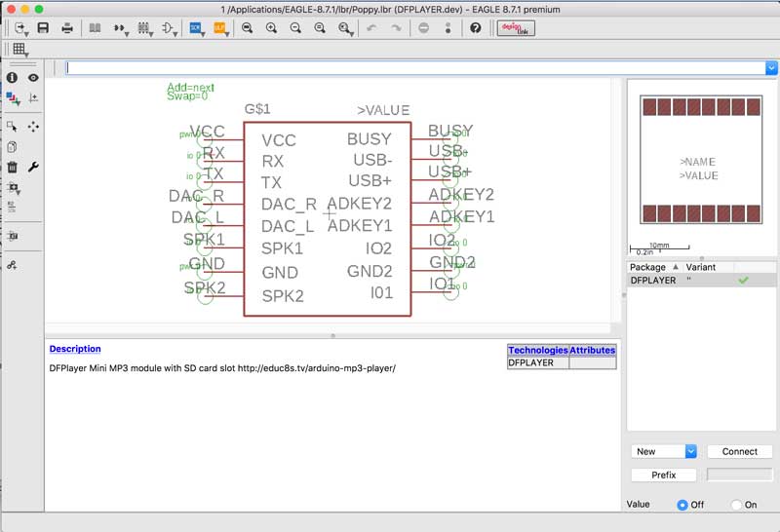780x532 pixels.
Task: Open the export/open library dropdown icon
Action: (21, 29)
